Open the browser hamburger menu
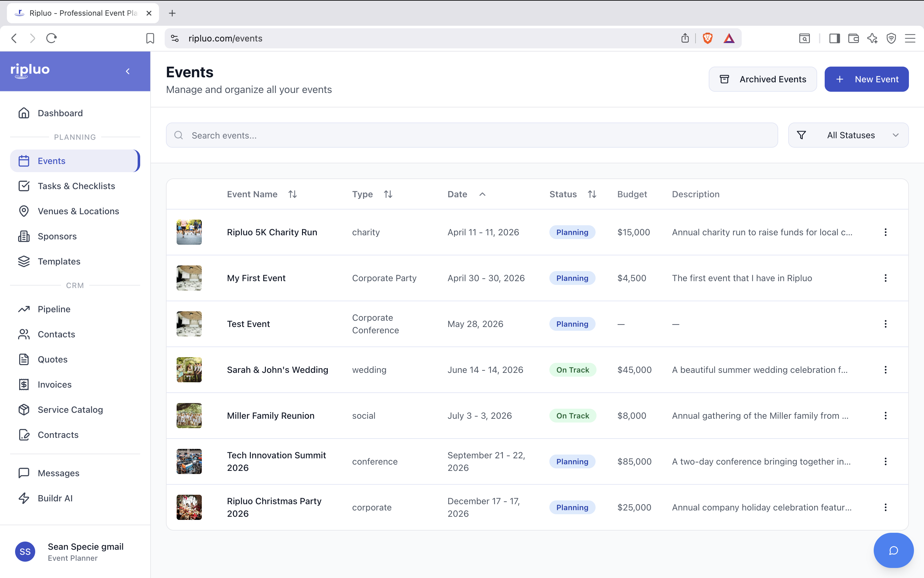 coord(910,38)
